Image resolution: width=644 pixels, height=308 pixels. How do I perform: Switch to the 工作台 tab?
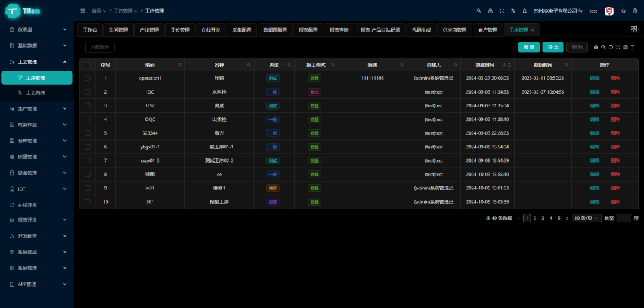(90, 30)
